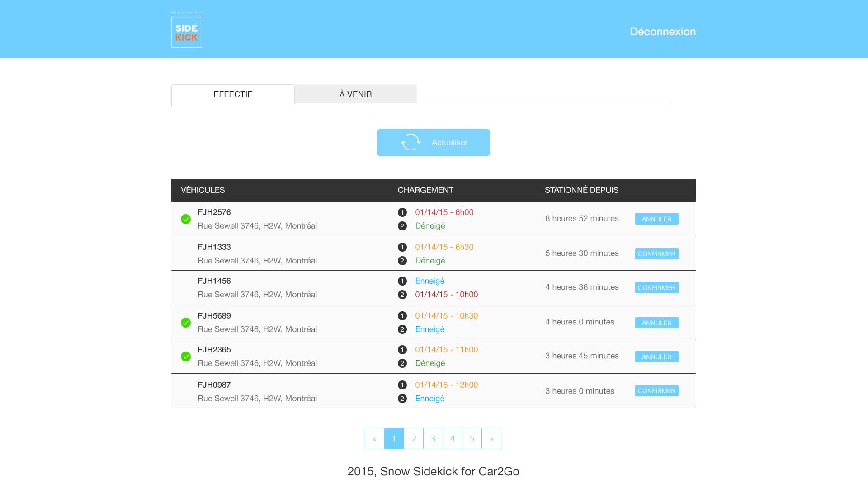
Task: Go to previous page with « arrow
Action: point(374,439)
